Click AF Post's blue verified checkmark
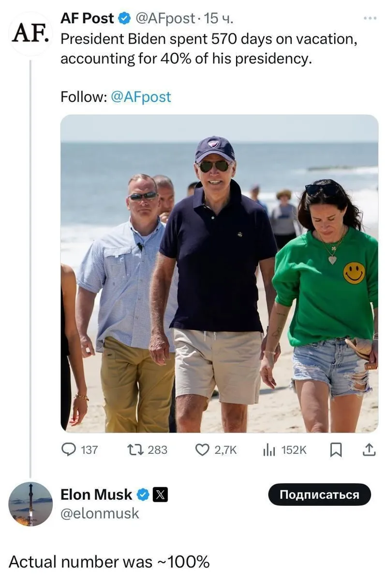 click(x=124, y=19)
